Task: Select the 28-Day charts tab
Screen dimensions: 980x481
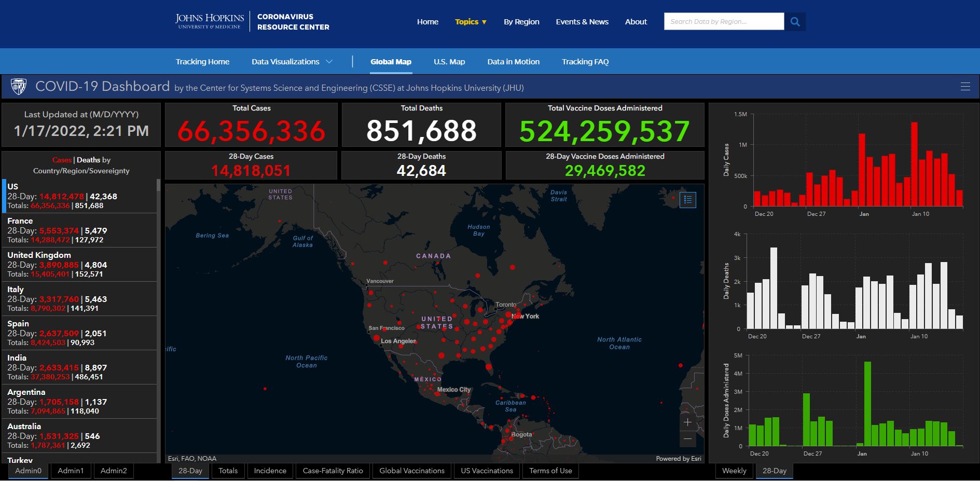Action: click(x=774, y=471)
